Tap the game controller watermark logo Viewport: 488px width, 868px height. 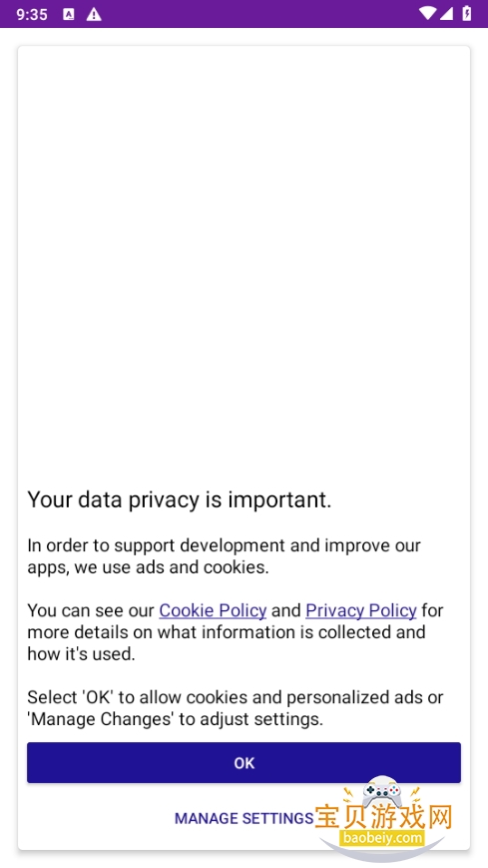[x=382, y=792]
